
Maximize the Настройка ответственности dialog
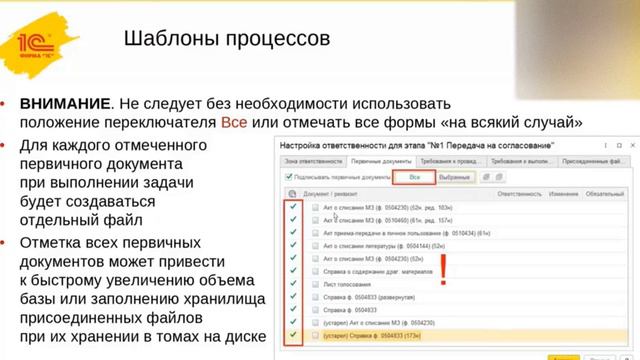pos(619,145)
